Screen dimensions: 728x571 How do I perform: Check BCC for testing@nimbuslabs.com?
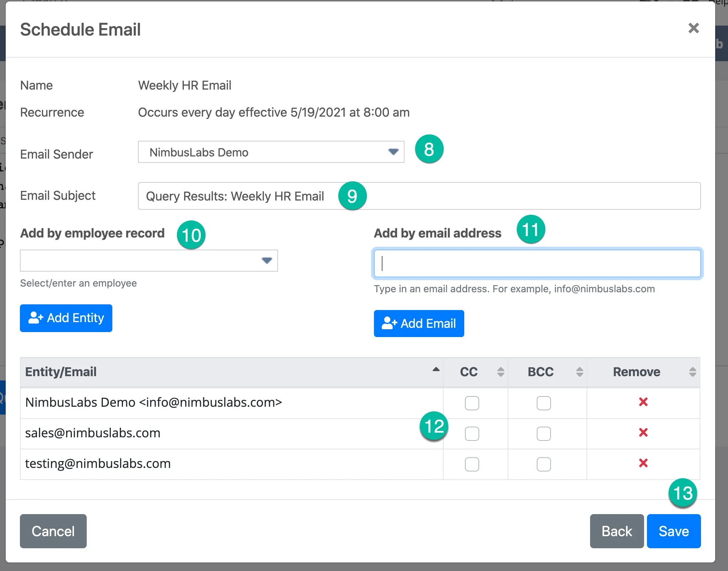[x=544, y=464]
